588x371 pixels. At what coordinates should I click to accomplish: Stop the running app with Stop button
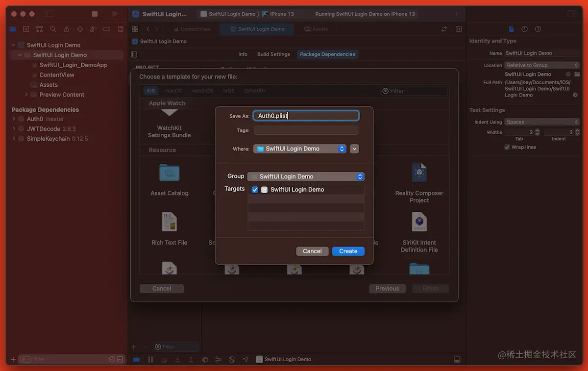tap(95, 14)
